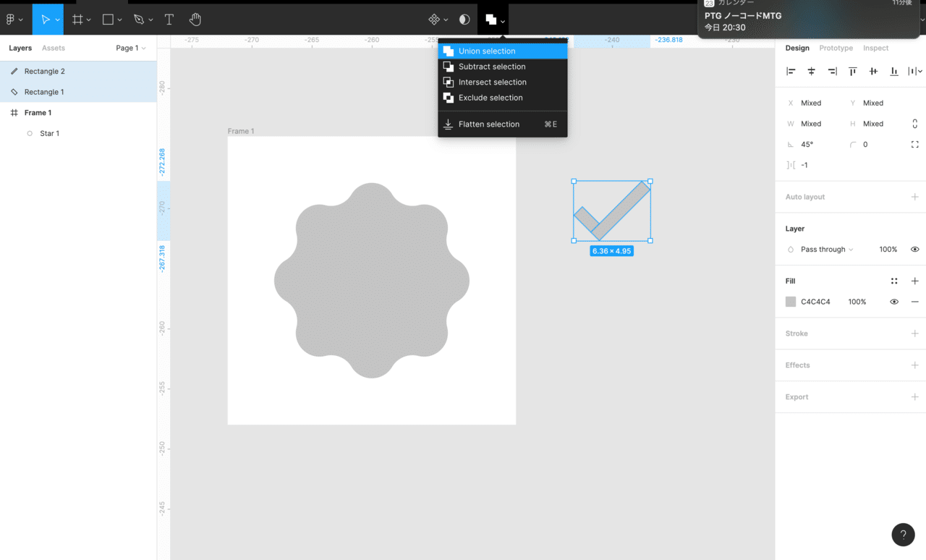Choose Union selection from menu
This screenshot has height=560, width=926.
[487, 51]
